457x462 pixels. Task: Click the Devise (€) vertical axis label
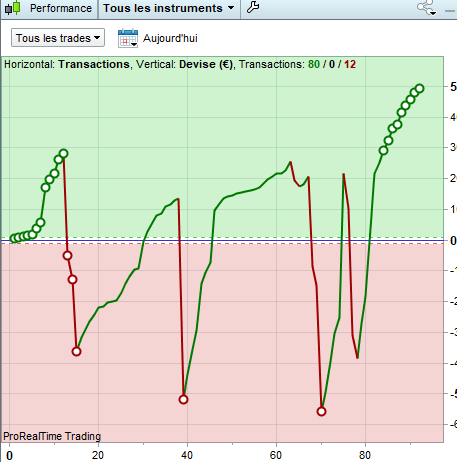click(206, 64)
